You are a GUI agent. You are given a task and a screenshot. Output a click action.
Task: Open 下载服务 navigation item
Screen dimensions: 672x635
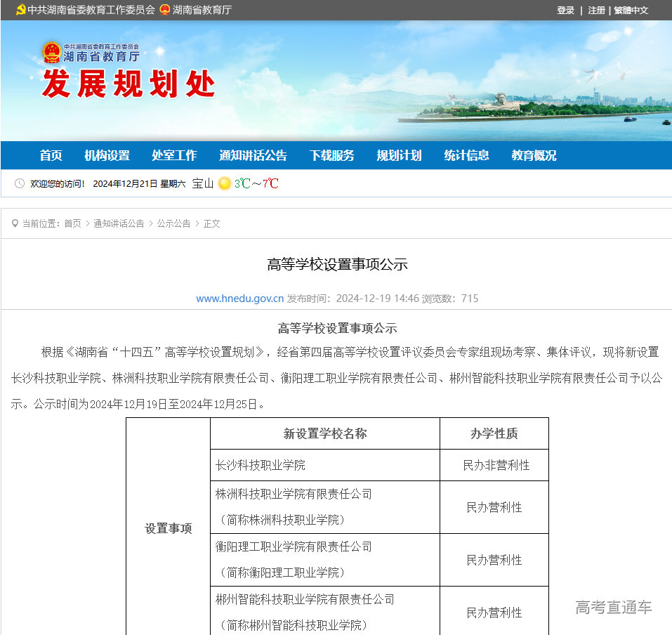[x=331, y=155]
